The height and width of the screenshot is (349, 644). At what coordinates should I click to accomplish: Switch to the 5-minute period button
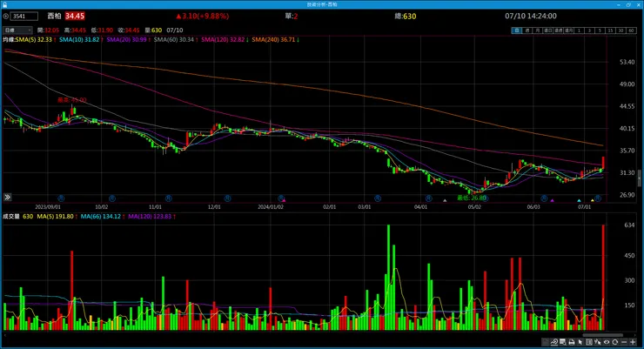point(600,30)
